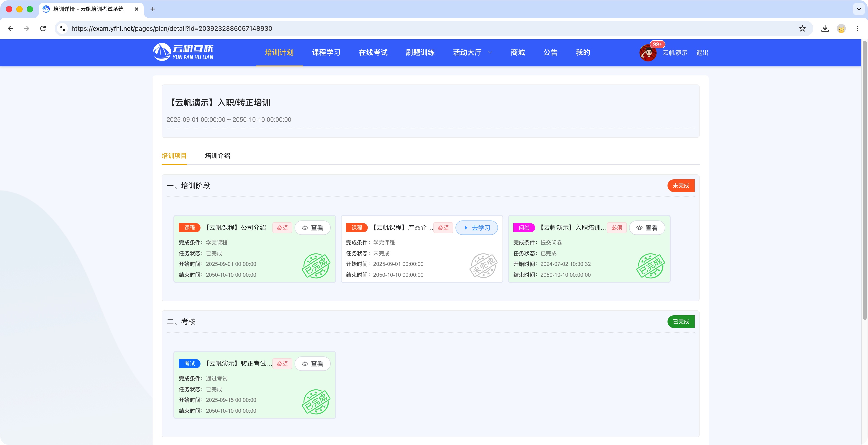
Task: Click the title 【云帆演示】入职培训…
Action: click(x=572, y=228)
